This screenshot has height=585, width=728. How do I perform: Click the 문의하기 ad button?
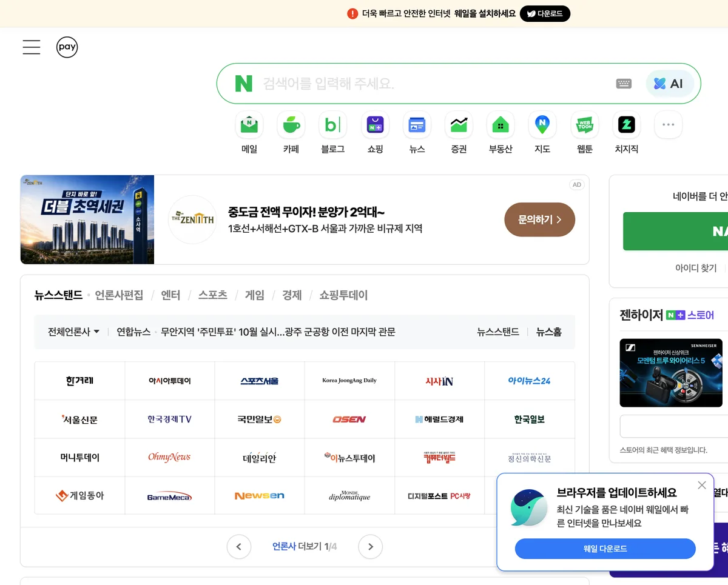(540, 219)
